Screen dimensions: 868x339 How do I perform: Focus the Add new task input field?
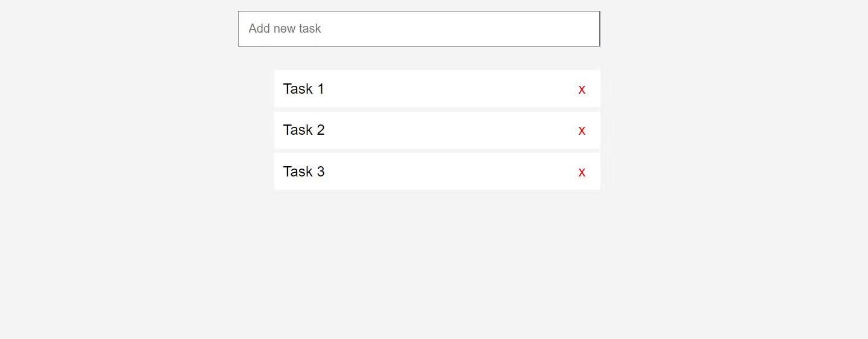point(419,28)
